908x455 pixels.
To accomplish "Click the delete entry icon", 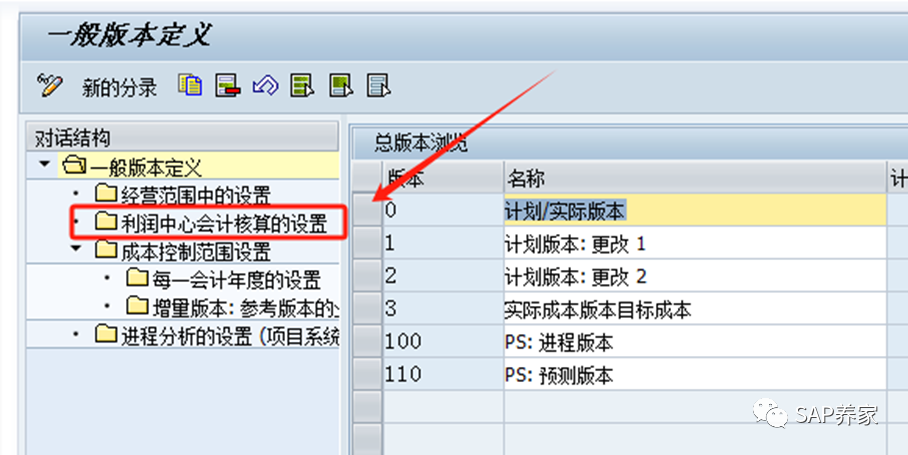I will point(228,86).
